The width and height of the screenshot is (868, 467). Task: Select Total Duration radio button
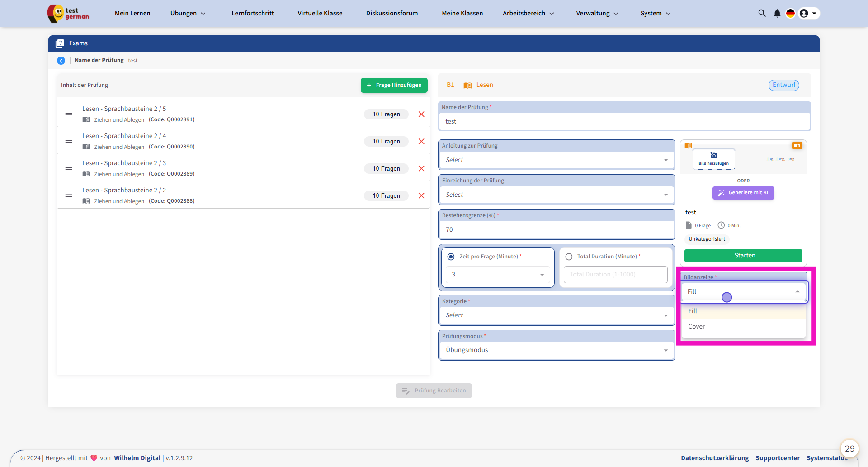[569, 257]
